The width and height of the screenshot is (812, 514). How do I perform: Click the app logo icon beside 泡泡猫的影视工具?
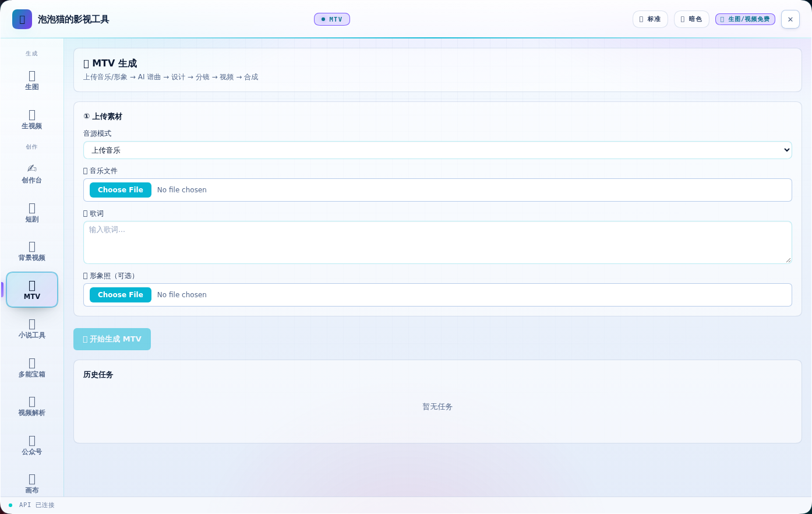pyautogui.click(x=22, y=19)
